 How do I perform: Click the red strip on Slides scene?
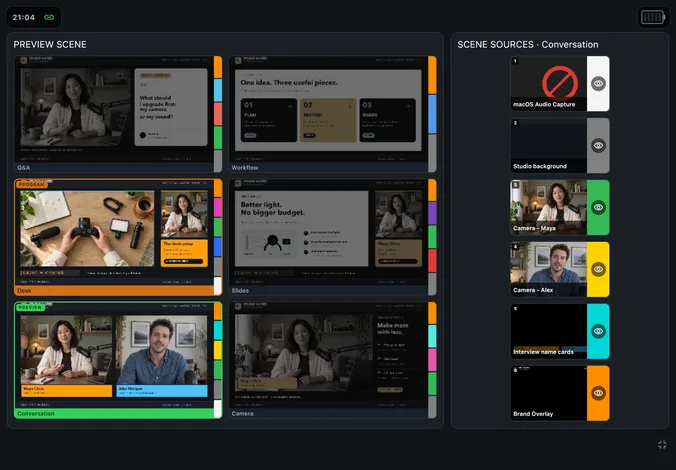[x=432, y=260]
